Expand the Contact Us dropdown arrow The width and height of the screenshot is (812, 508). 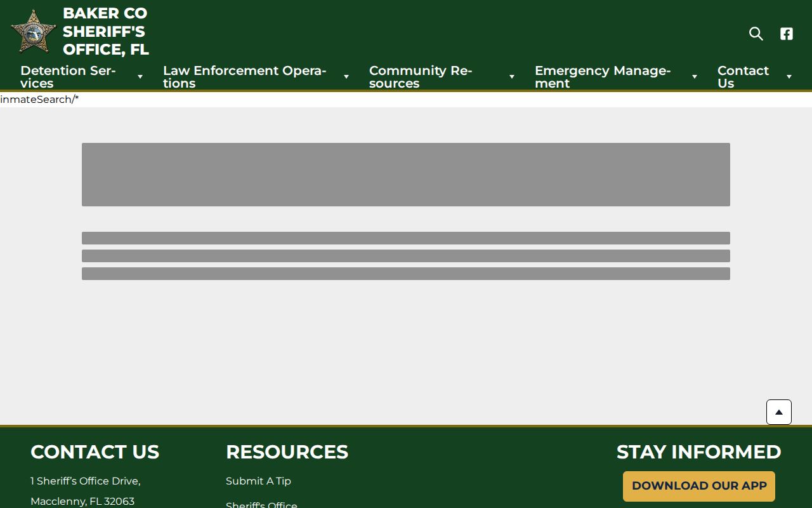pos(789,77)
